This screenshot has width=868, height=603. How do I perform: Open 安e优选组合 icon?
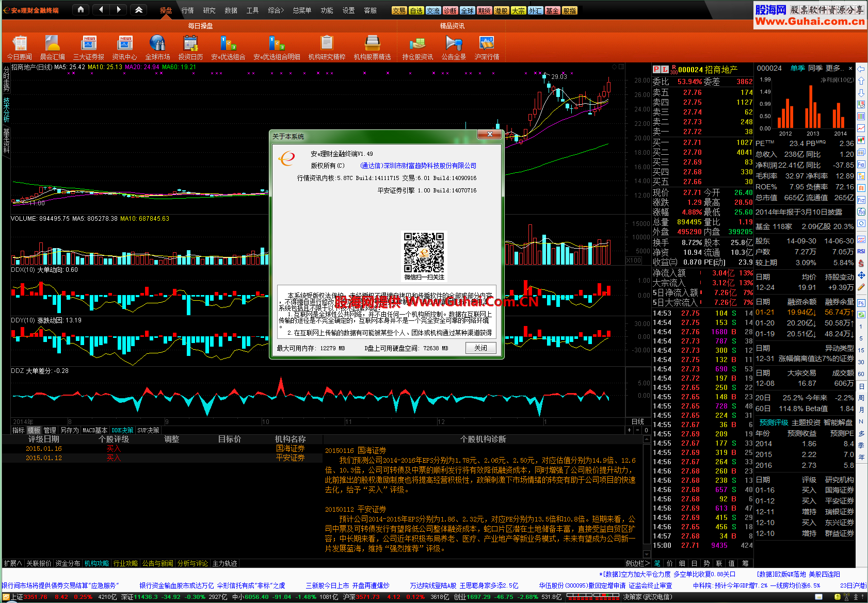click(228, 47)
